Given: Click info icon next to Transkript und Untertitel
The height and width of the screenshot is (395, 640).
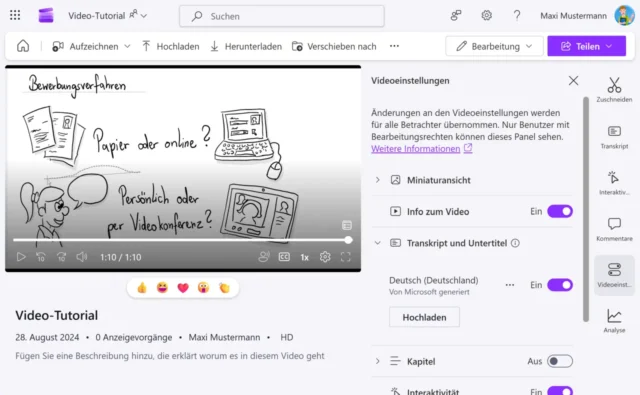Looking at the screenshot, I should 516,243.
